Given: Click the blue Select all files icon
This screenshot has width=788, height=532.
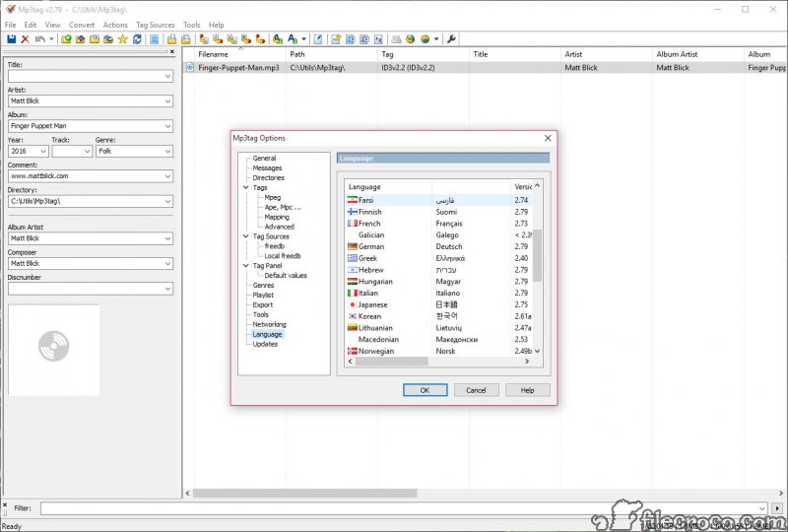Looking at the screenshot, I should [x=155, y=39].
